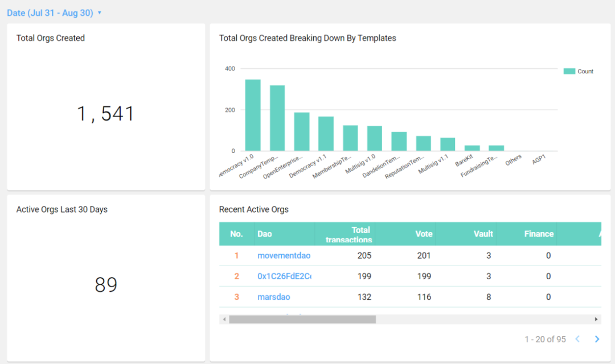615x364 pixels.
Task: Go to previous page of results
Action: [x=577, y=339]
